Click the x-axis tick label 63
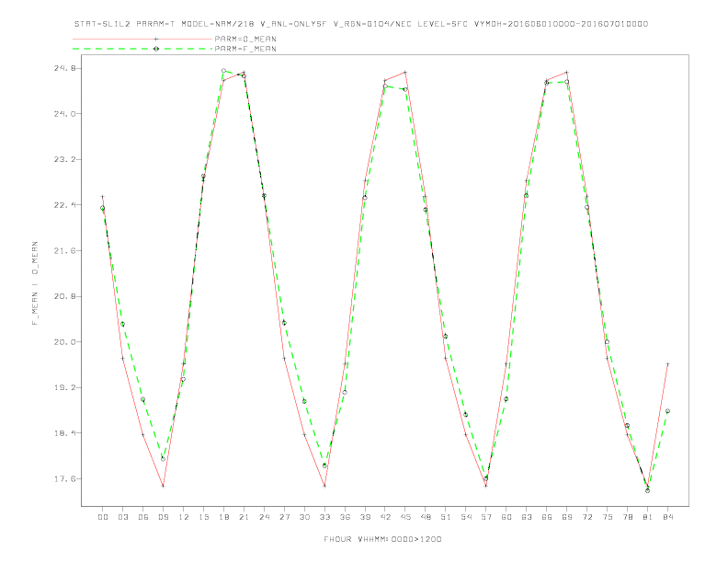 point(527,517)
